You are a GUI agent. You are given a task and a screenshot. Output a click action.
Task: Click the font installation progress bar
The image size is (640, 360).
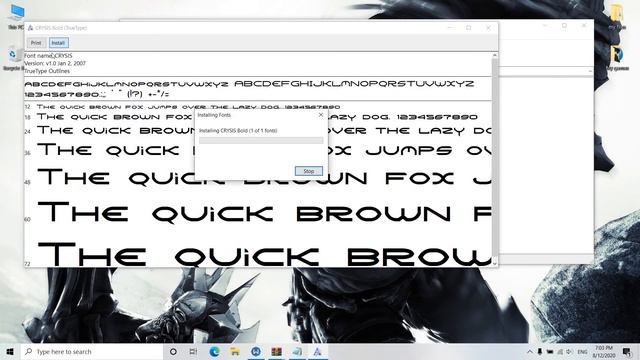[x=261, y=140]
